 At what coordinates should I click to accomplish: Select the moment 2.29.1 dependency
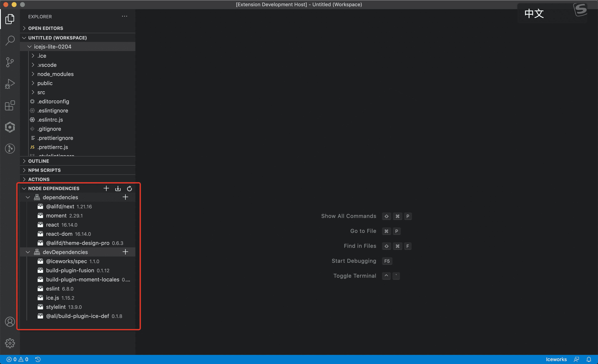tap(78, 216)
